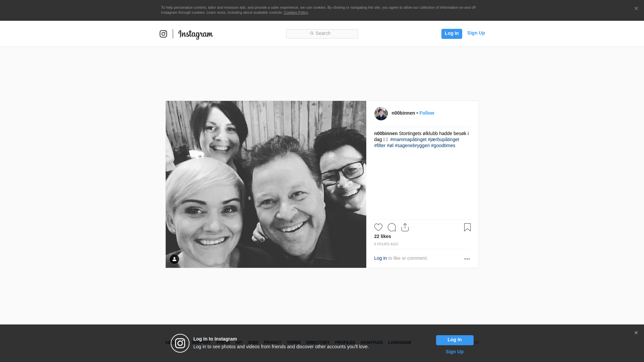
Task: Like the post with the heart icon
Action: coord(378,227)
